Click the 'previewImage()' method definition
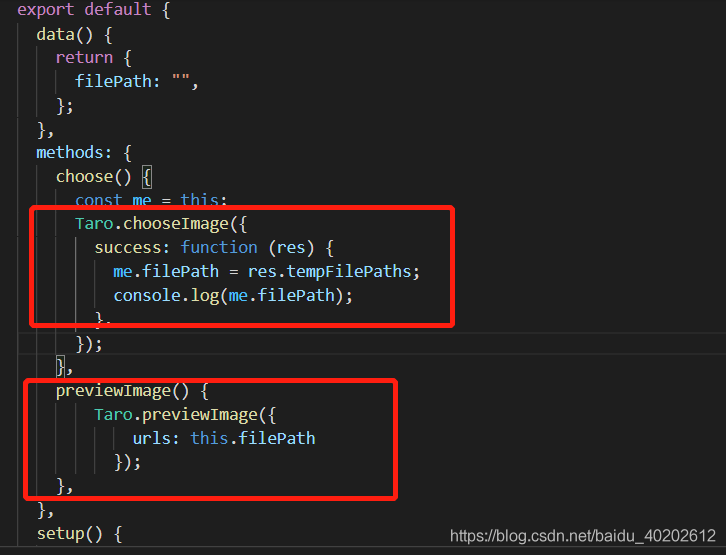Image resolution: width=726 pixels, height=555 pixels. coord(122,391)
